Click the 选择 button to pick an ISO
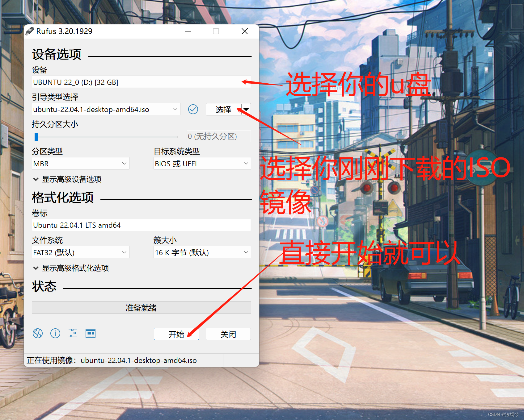The height and width of the screenshot is (420, 524). (x=223, y=109)
